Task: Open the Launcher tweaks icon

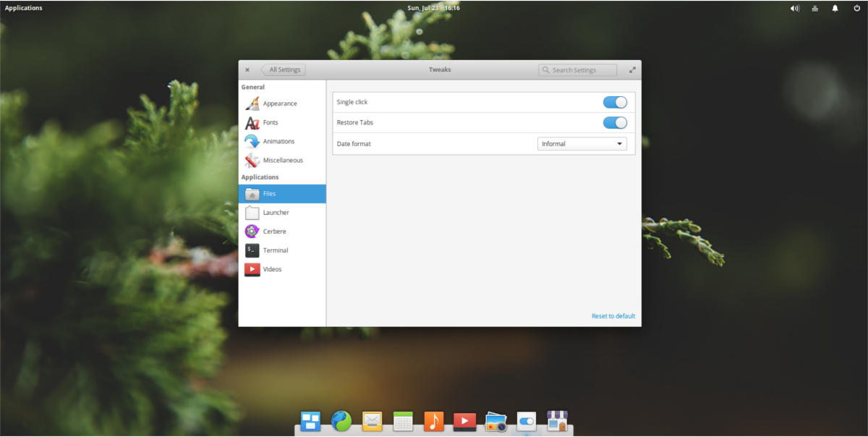Action: tap(252, 213)
